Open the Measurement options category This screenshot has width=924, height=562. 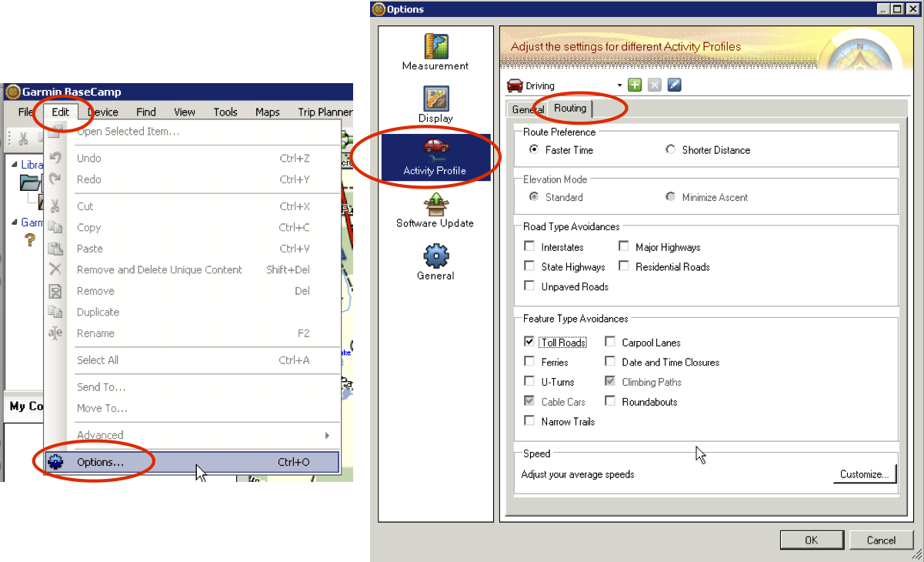435,52
